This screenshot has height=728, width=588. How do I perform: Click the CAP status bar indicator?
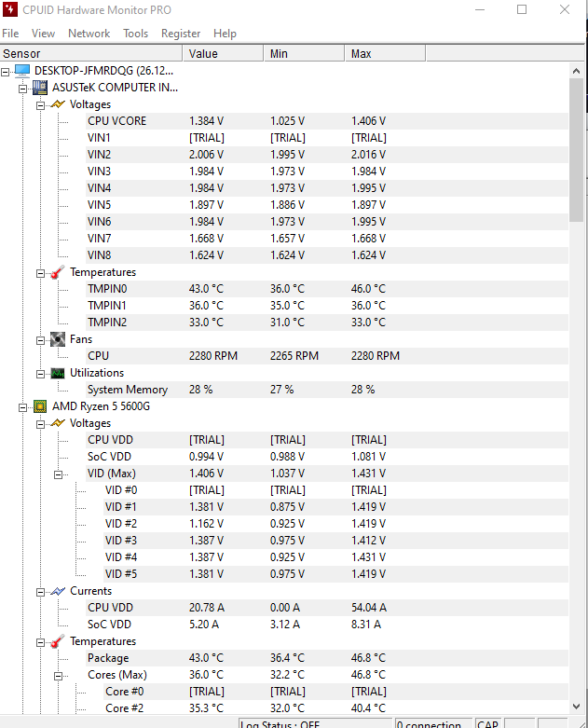pyautogui.click(x=487, y=723)
